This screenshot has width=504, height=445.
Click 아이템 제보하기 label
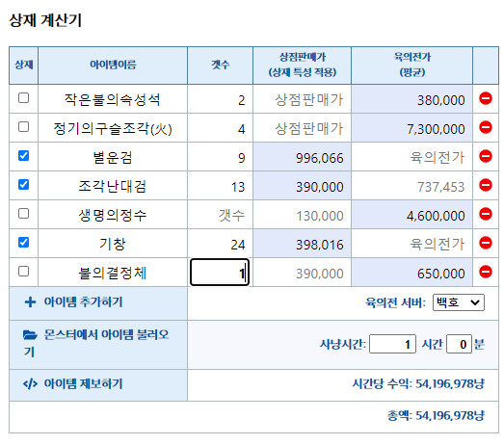(83, 384)
